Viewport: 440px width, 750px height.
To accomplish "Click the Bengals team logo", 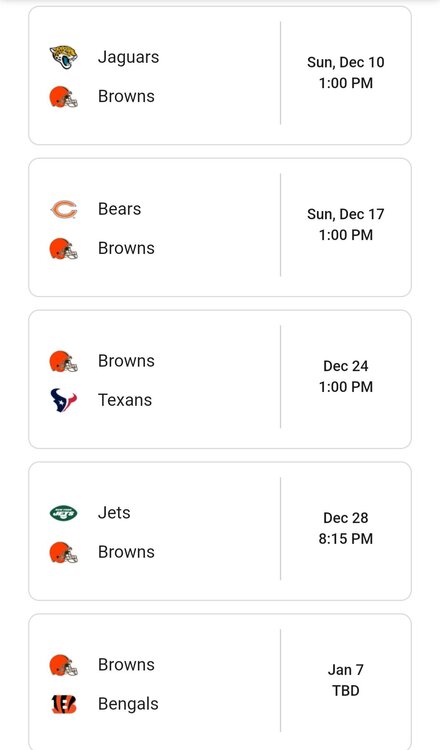I will [64, 704].
